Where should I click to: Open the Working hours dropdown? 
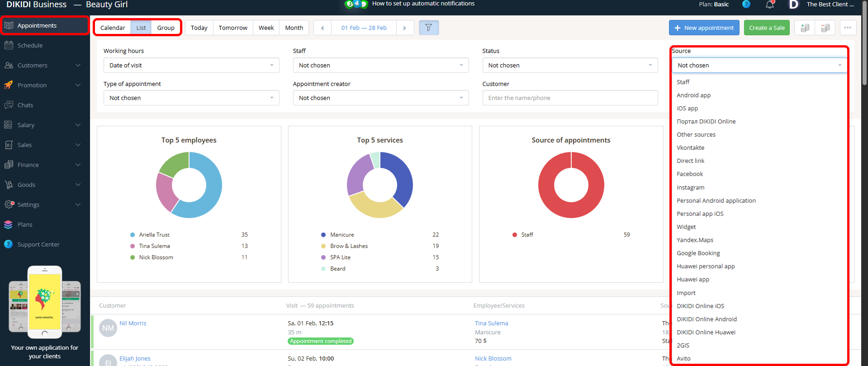pyautogui.click(x=191, y=65)
